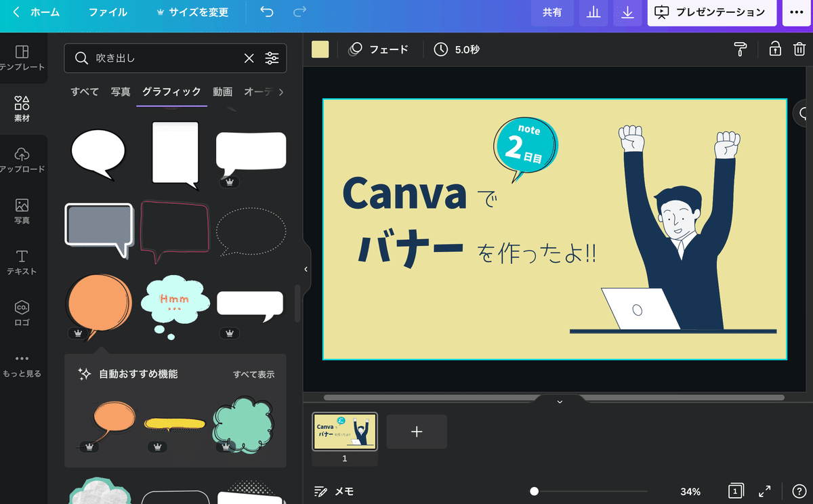This screenshot has width=813, height=504.
Task: Collapse the side panel with the arrow handle
Action: (x=306, y=269)
